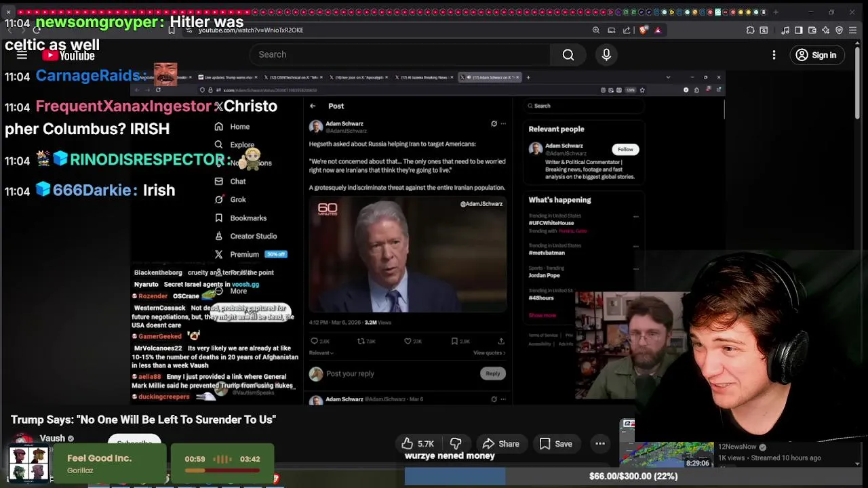Open the post's three-dot options menu
Viewport: 868px width, 488px height.
(503, 124)
